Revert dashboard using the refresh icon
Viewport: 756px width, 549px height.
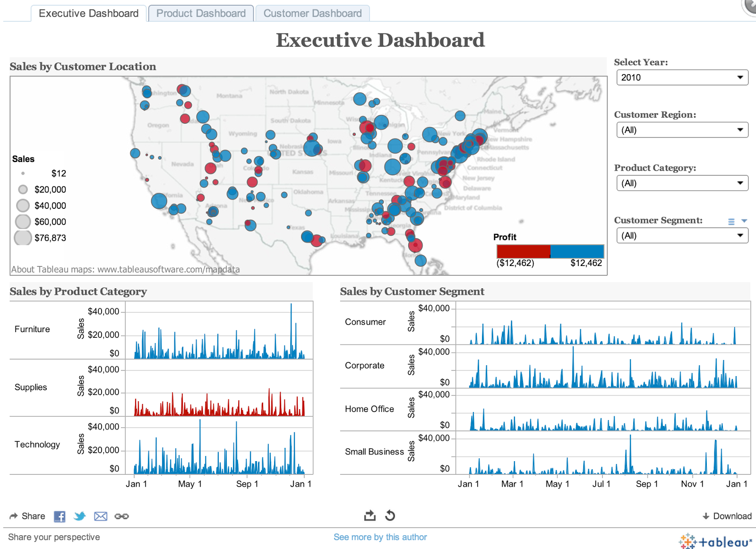pyautogui.click(x=390, y=515)
